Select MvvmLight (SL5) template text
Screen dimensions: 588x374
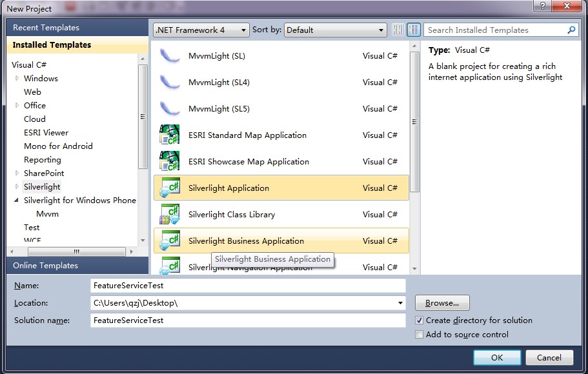click(219, 109)
